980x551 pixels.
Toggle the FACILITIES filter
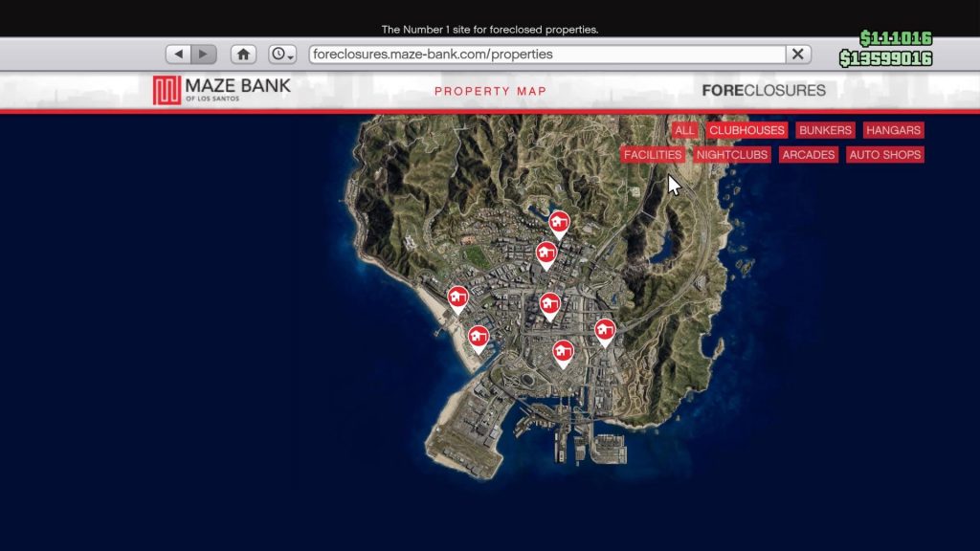pyautogui.click(x=652, y=154)
